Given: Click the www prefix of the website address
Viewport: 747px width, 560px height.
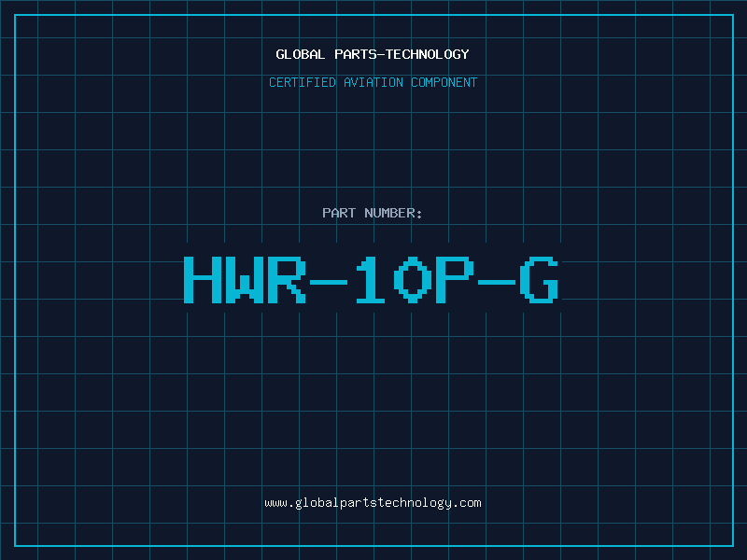Looking at the screenshot, I should [x=275, y=503].
